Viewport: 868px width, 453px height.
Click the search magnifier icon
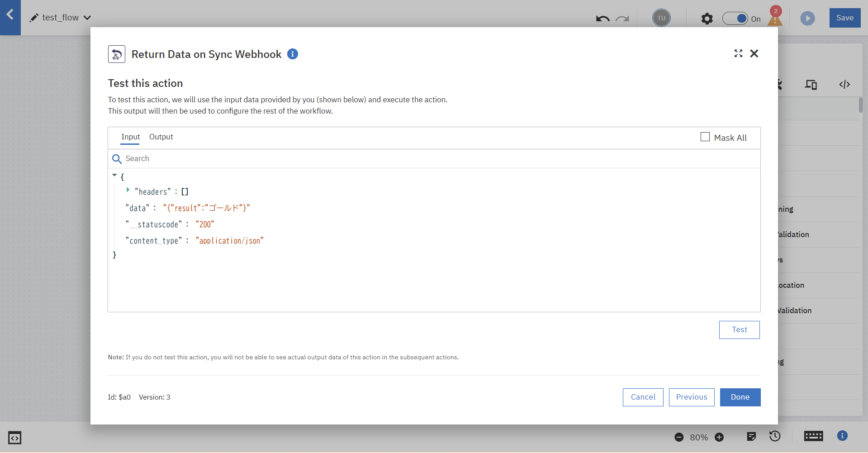pyautogui.click(x=117, y=159)
